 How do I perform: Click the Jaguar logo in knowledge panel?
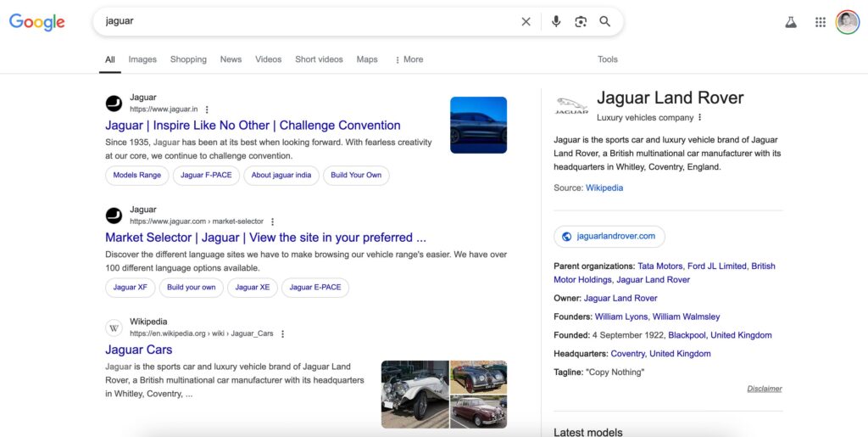(571, 106)
